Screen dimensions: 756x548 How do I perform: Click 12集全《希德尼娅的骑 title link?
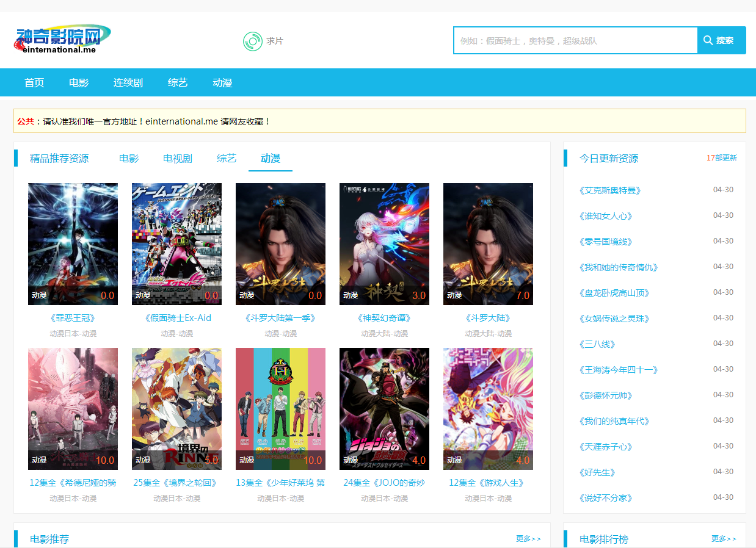[x=73, y=483]
